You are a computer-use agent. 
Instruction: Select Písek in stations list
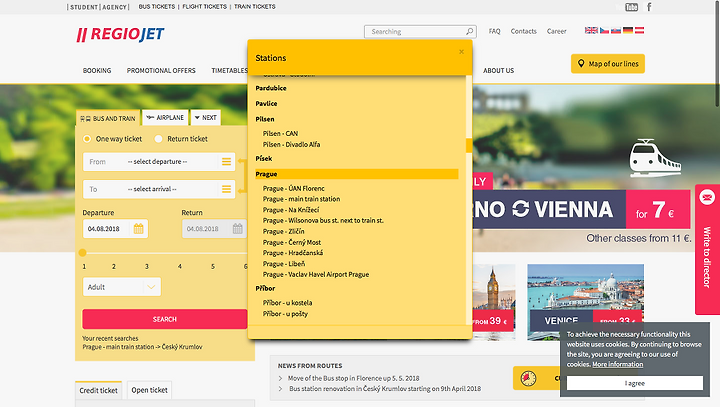pyautogui.click(x=264, y=158)
